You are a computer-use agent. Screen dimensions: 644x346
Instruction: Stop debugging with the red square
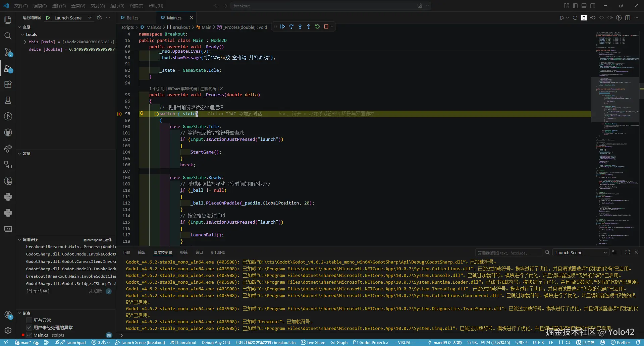[326, 27]
